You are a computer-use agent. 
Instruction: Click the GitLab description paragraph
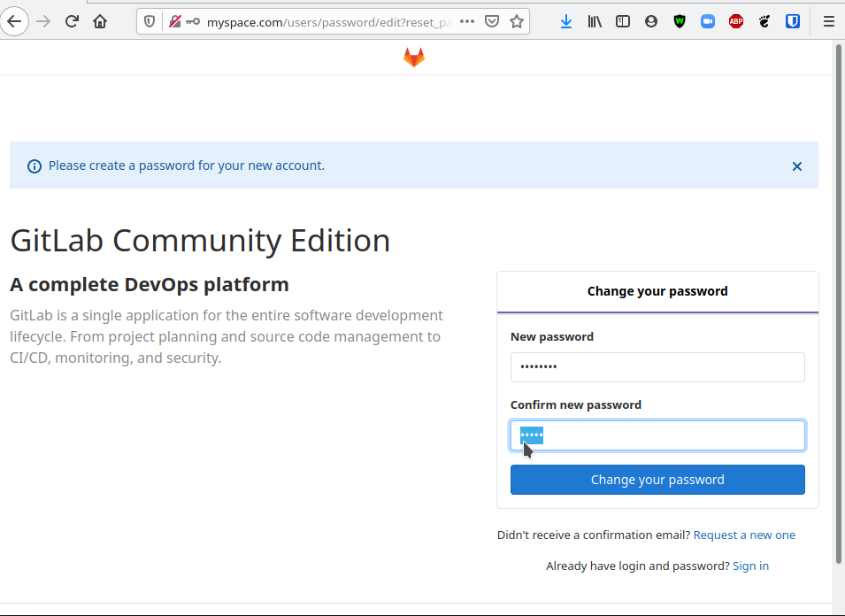point(227,337)
